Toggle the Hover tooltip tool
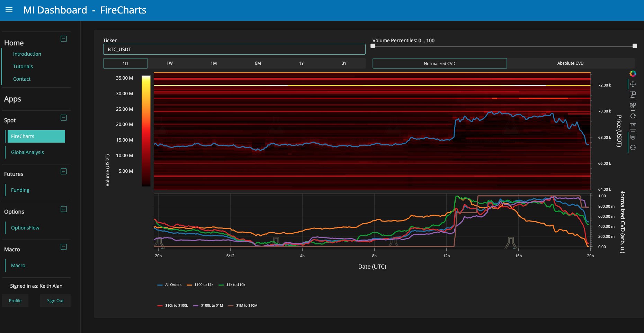 (x=633, y=137)
